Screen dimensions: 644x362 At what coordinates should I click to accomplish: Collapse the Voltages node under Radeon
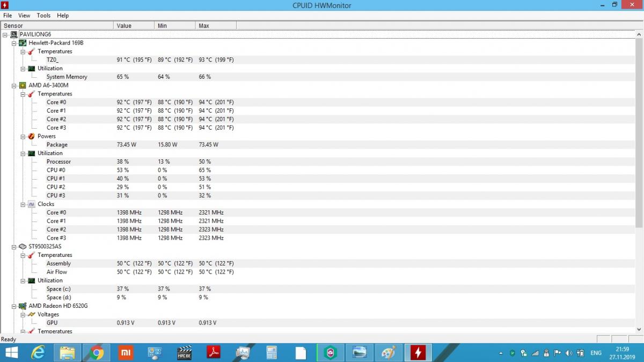click(x=23, y=315)
